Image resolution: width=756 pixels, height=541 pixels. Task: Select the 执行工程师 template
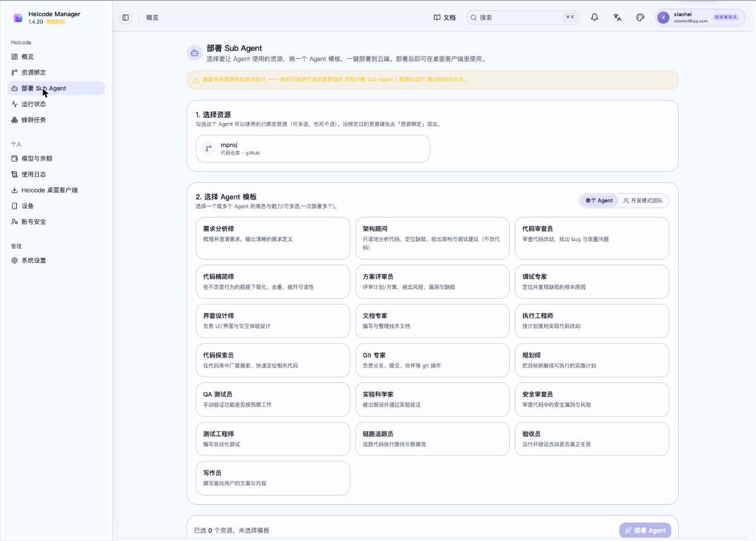coord(592,321)
